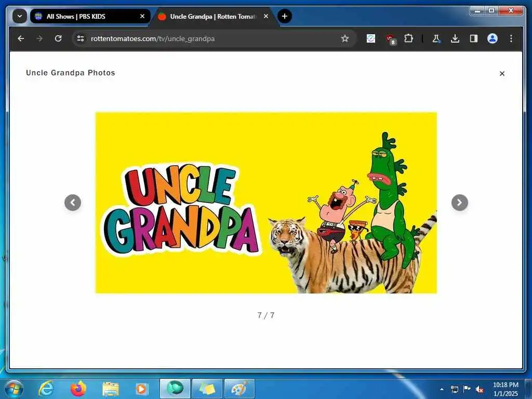Bookmark this page with the star icon
532x399 pixels.
[345, 38]
